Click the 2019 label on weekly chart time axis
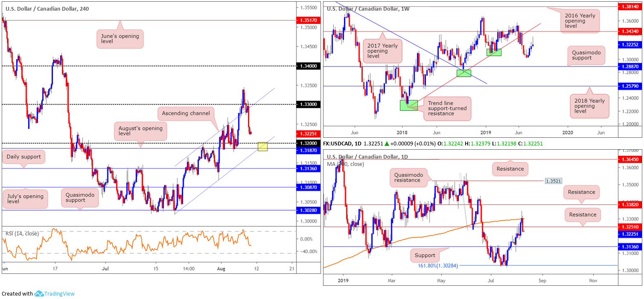The height and width of the screenshot is (299, 644). click(485, 132)
